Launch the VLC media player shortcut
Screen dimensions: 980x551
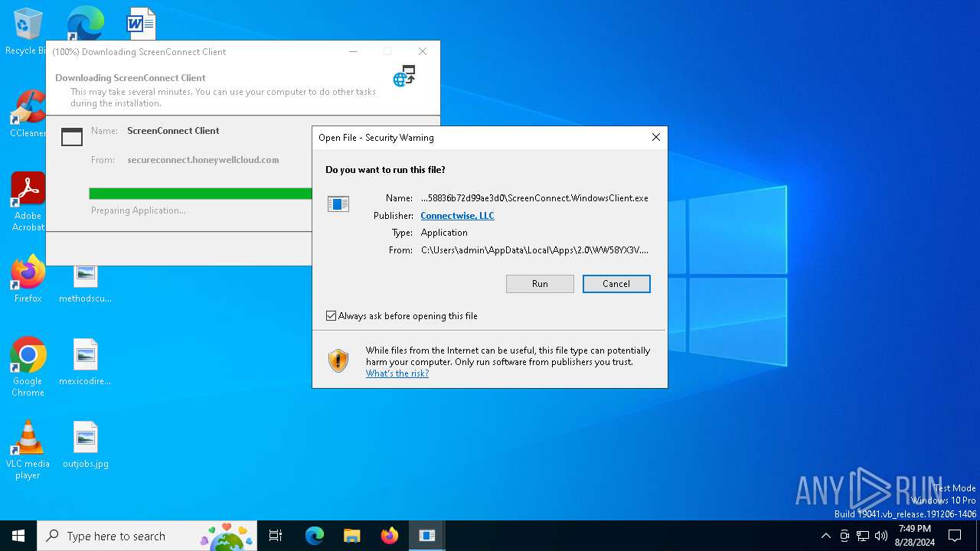tap(28, 450)
